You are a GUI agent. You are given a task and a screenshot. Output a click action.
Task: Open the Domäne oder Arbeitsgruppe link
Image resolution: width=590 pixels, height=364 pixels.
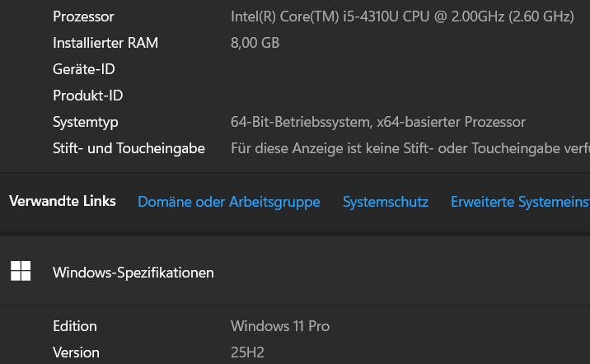[x=228, y=202]
